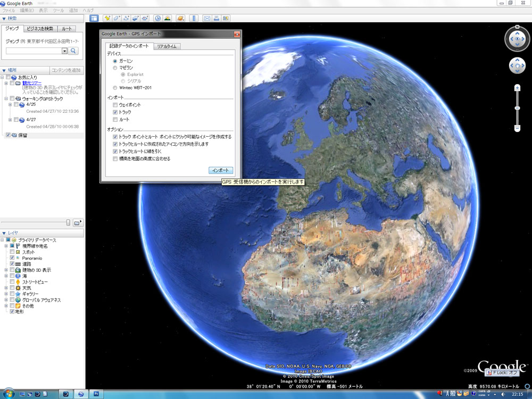Image resolution: width=532 pixels, height=399 pixels.
Task: Open the search input dropdown arrow
Action: coord(64,51)
